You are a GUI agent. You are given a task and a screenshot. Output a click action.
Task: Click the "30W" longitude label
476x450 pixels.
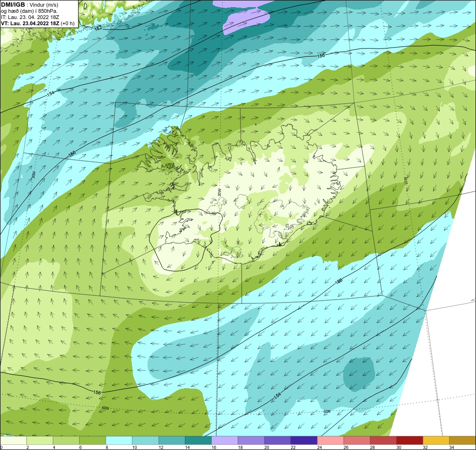pos(33,175)
